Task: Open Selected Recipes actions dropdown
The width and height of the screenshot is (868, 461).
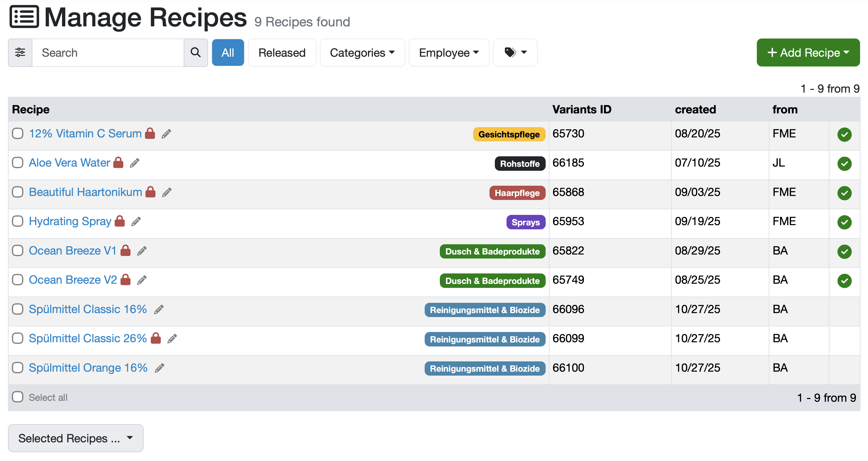Action: [x=76, y=438]
